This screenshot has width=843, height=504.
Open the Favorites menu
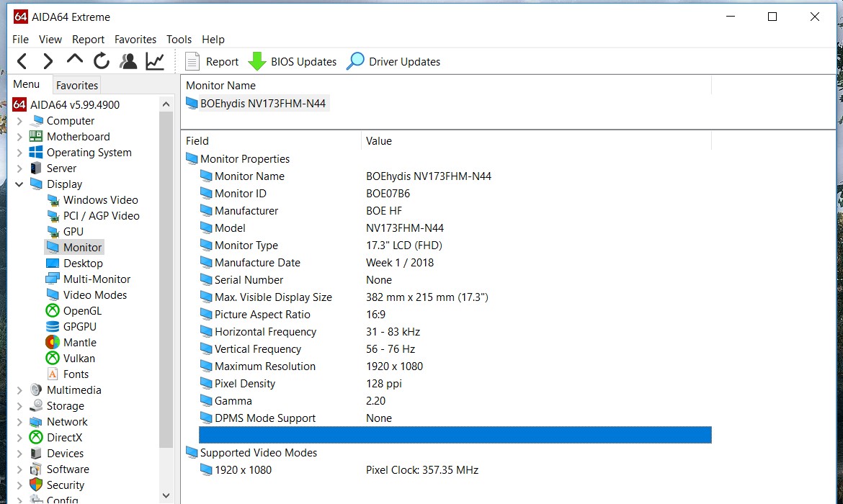[135, 40]
